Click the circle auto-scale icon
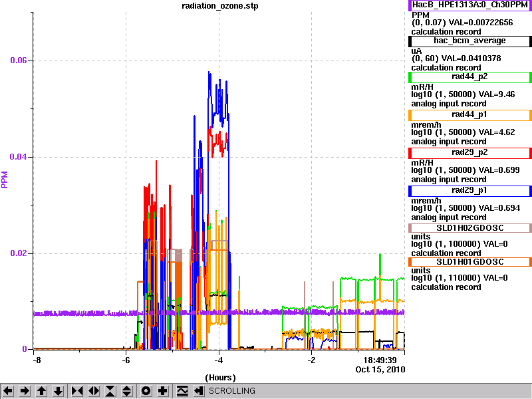Viewport: 532px width, 399px height. [146, 391]
